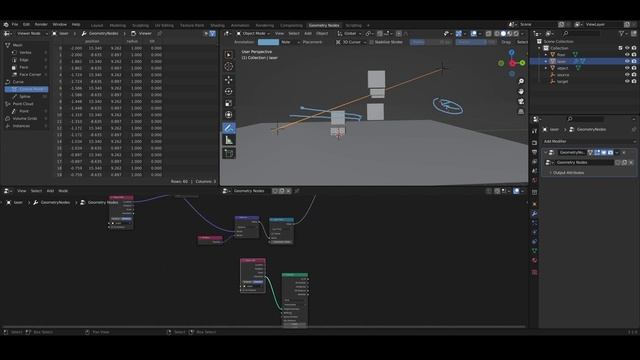Expand Output Attributes panel
This screenshot has width=640, height=360.
tap(568, 173)
